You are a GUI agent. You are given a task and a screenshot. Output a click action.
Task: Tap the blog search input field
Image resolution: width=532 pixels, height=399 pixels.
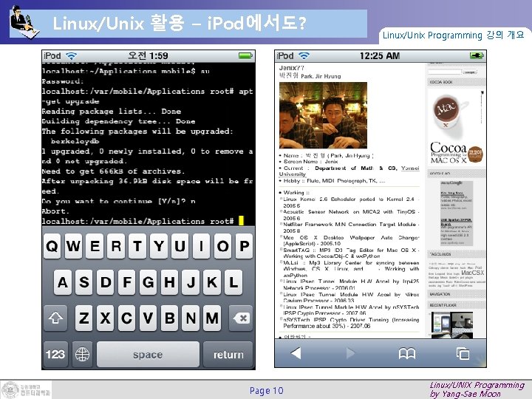point(445,72)
